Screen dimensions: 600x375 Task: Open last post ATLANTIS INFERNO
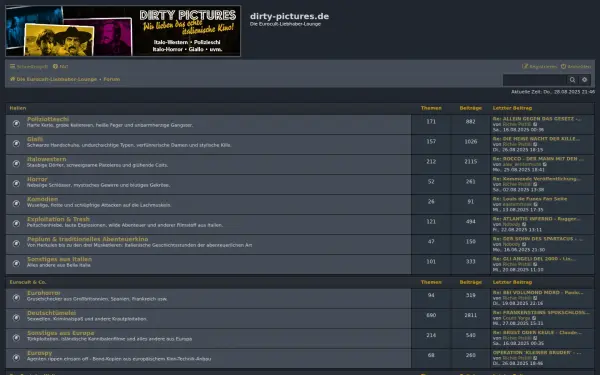(536, 219)
